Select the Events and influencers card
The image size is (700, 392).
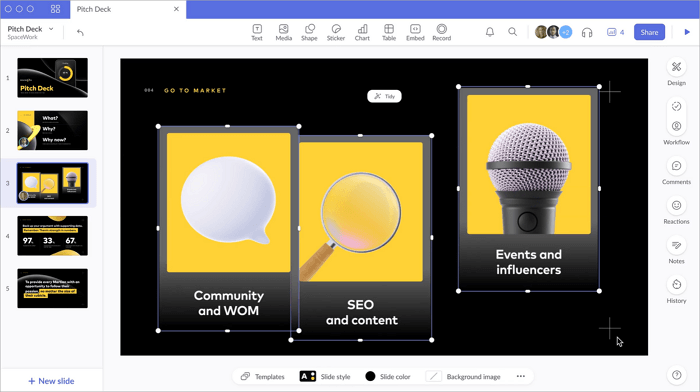tap(529, 188)
